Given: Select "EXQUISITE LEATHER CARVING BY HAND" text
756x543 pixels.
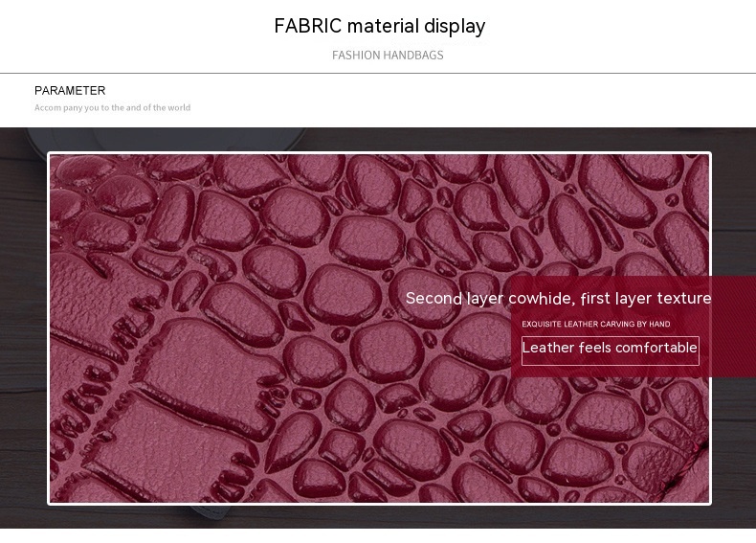Looking at the screenshot, I should (595, 325).
